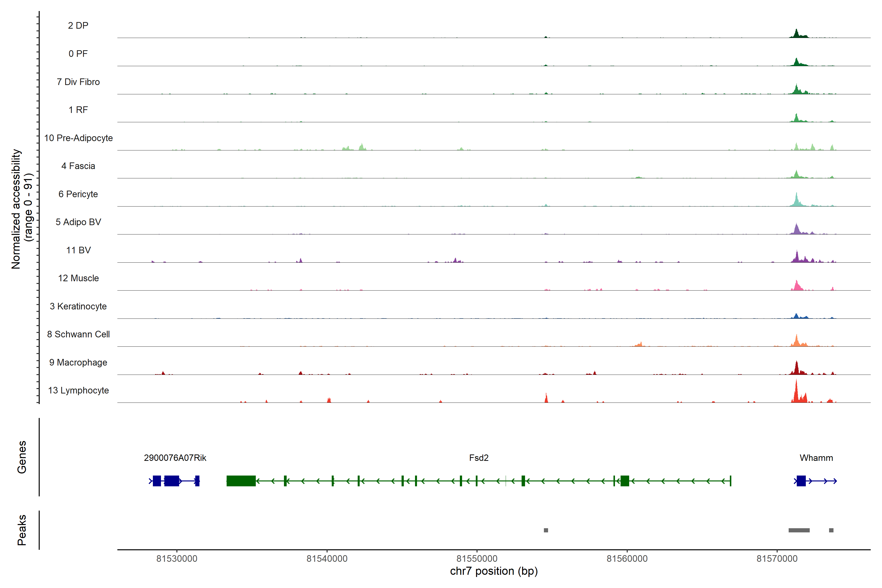Click the 8 Schwann Cell orange peak near 81561000
The height and width of the screenshot is (588, 882).
[x=640, y=344]
